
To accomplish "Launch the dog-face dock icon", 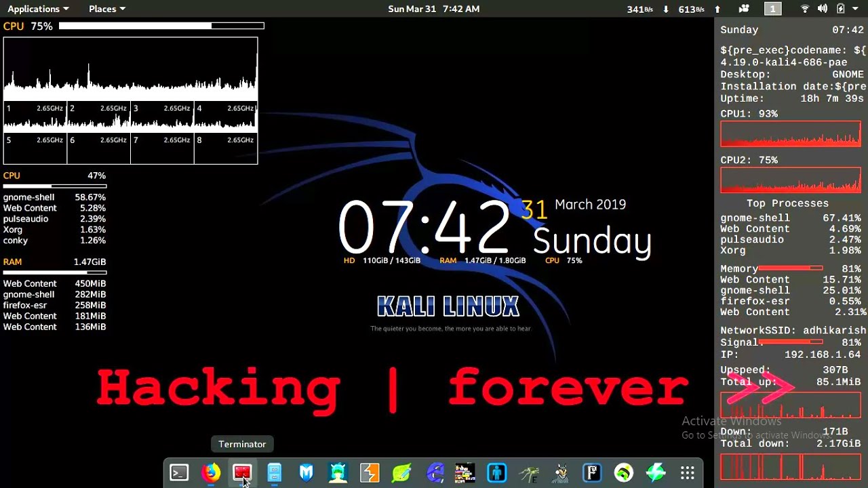I will 561,472.
